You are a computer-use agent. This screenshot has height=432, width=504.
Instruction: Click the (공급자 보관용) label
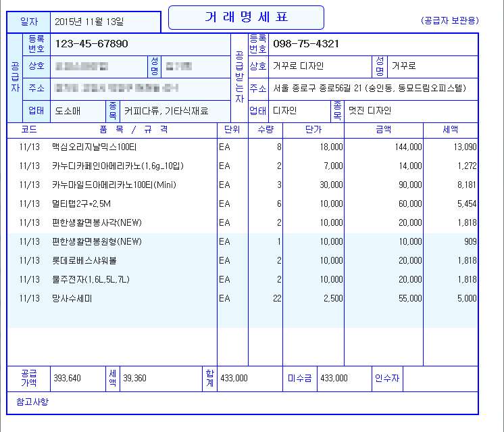click(x=449, y=21)
